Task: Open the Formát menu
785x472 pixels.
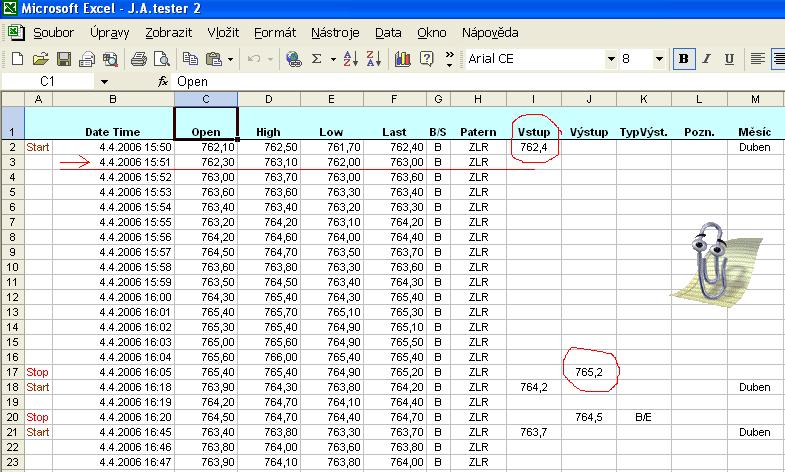Action: 274,32
